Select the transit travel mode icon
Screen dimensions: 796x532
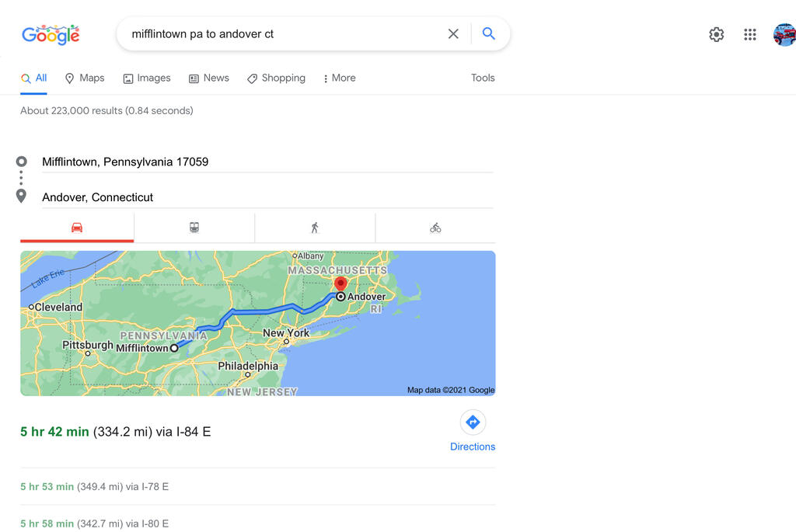pos(194,228)
